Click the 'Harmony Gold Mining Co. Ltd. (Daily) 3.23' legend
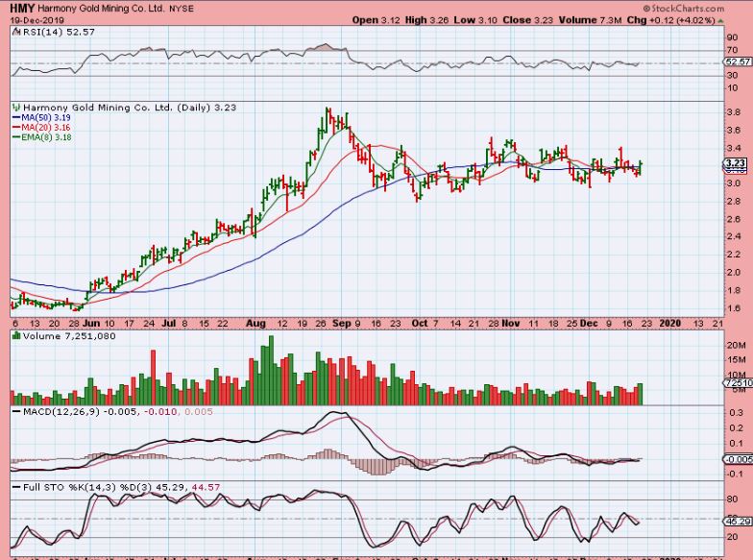Viewport: 753px width, 560px height. tap(130, 108)
